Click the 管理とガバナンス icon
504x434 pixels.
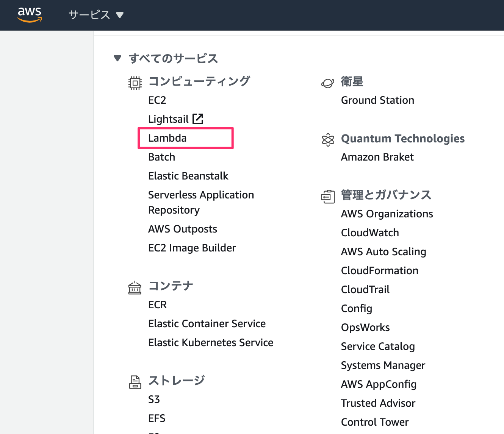[x=328, y=197]
